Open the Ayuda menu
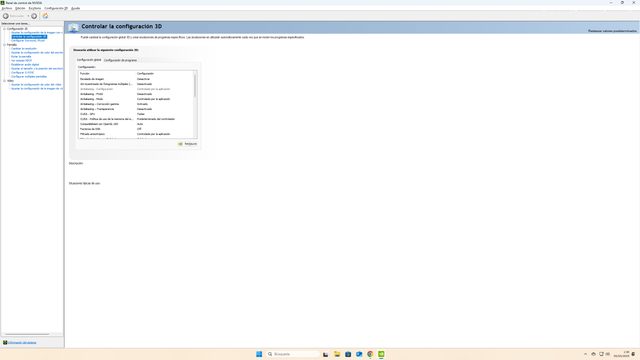The width and height of the screenshot is (640, 360). (x=76, y=8)
